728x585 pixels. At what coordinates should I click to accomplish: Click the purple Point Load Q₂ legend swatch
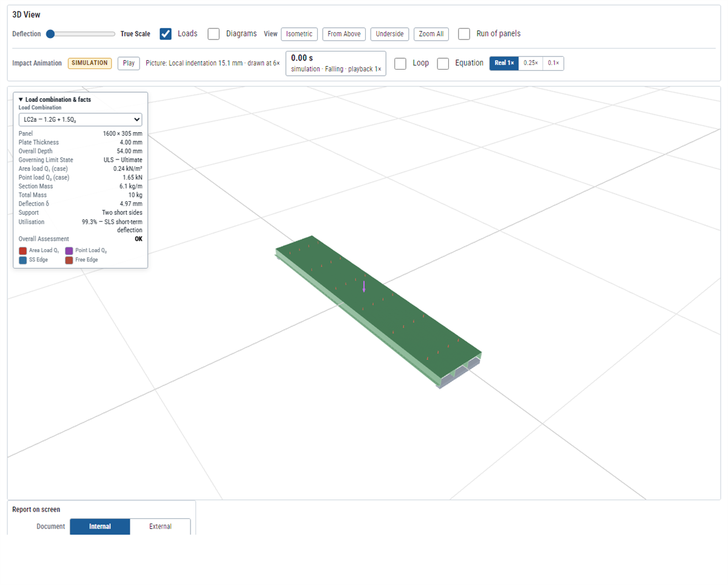point(69,250)
